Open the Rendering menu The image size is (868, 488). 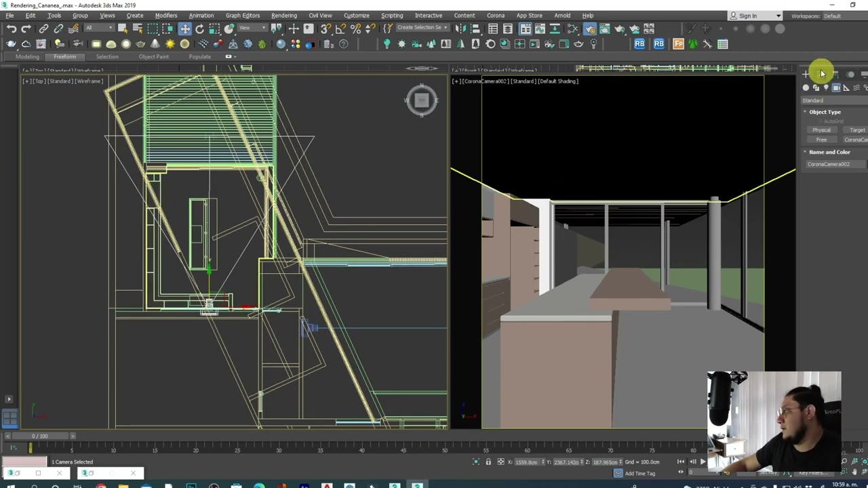[284, 16]
